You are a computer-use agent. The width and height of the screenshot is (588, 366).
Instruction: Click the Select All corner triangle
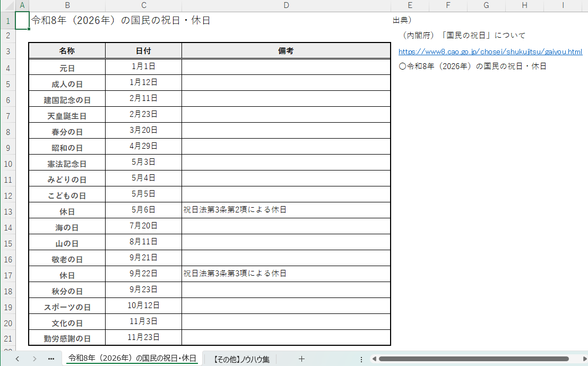point(7,5)
